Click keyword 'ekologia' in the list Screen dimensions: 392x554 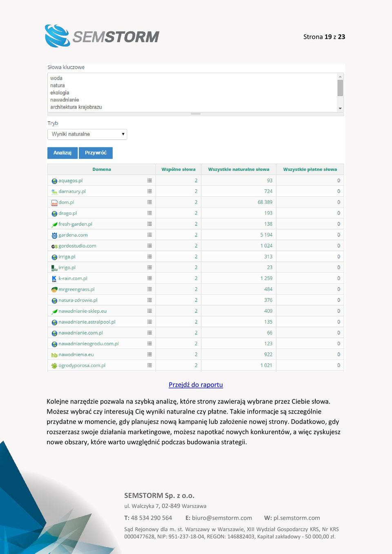(x=60, y=93)
